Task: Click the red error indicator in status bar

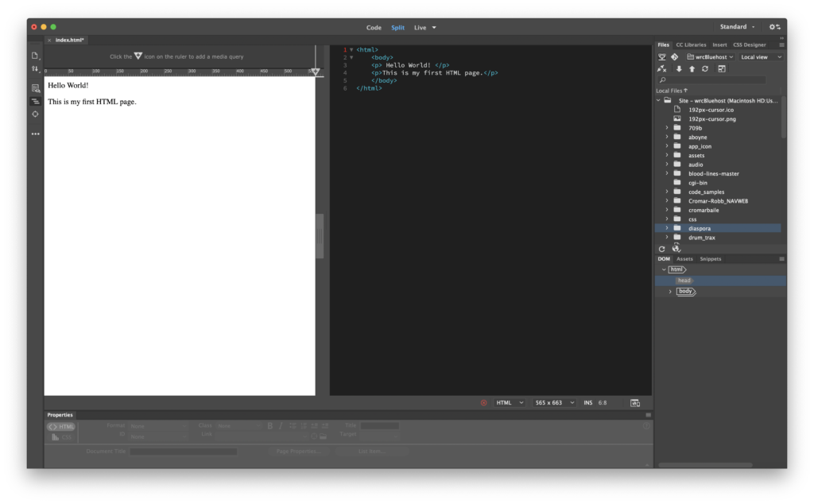Action: (x=483, y=403)
